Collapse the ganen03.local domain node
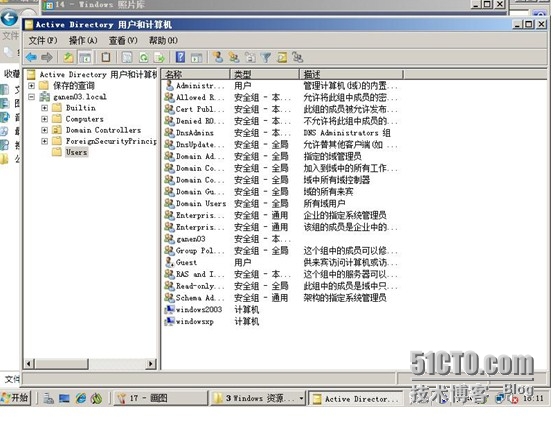This screenshot has height=422, width=553. click(x=31, y=97)
